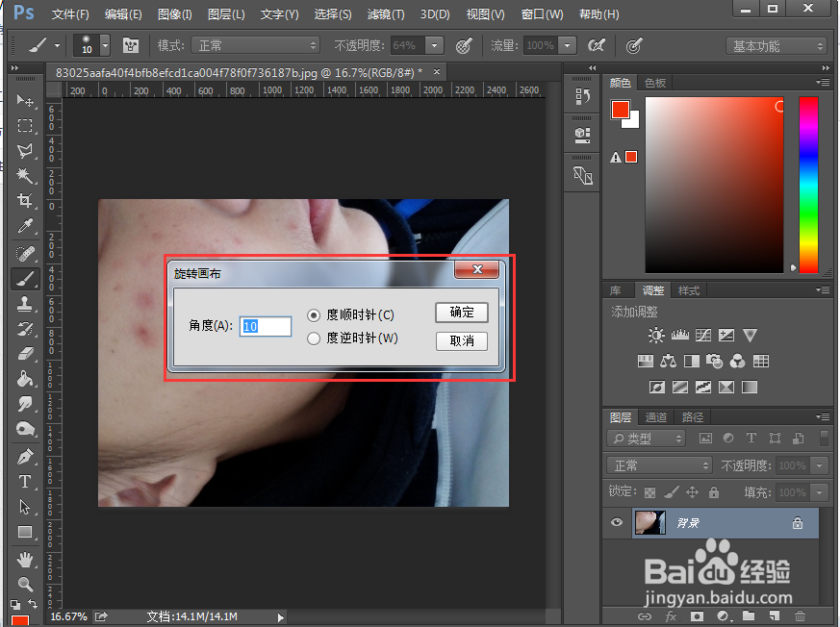Open the layer fill dropdown arrow
The width and height of the screenshot is (840, 627).
pyautogui.click(x=820, y=492)
